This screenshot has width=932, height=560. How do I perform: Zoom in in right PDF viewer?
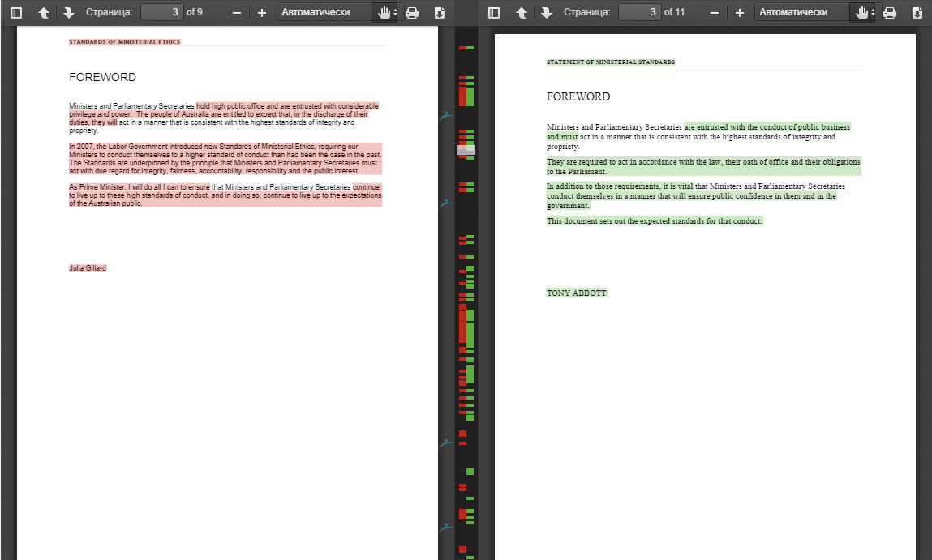tap(740, 12)
